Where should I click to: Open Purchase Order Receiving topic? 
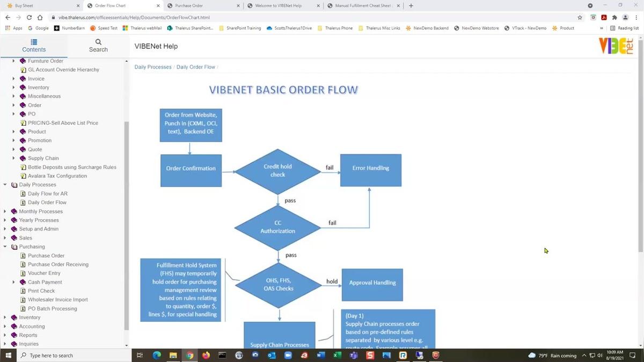[58, 264]
